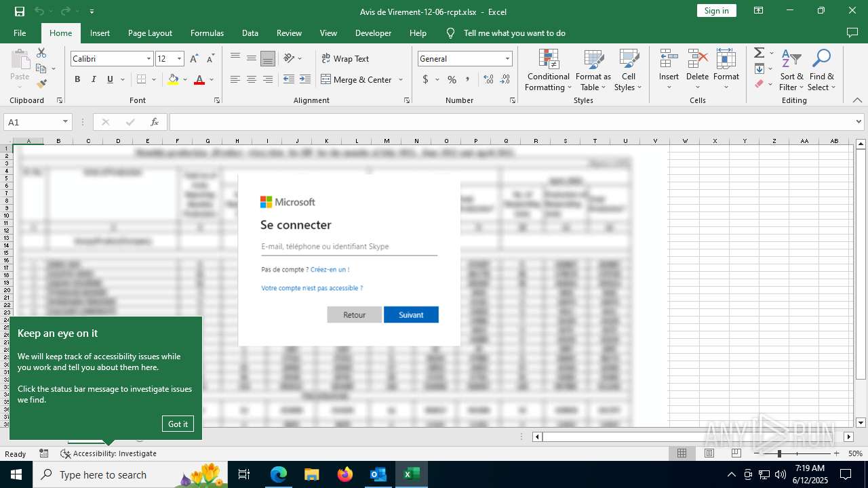
Task: Click the red Font Color swatch
Action: (199, 79)
